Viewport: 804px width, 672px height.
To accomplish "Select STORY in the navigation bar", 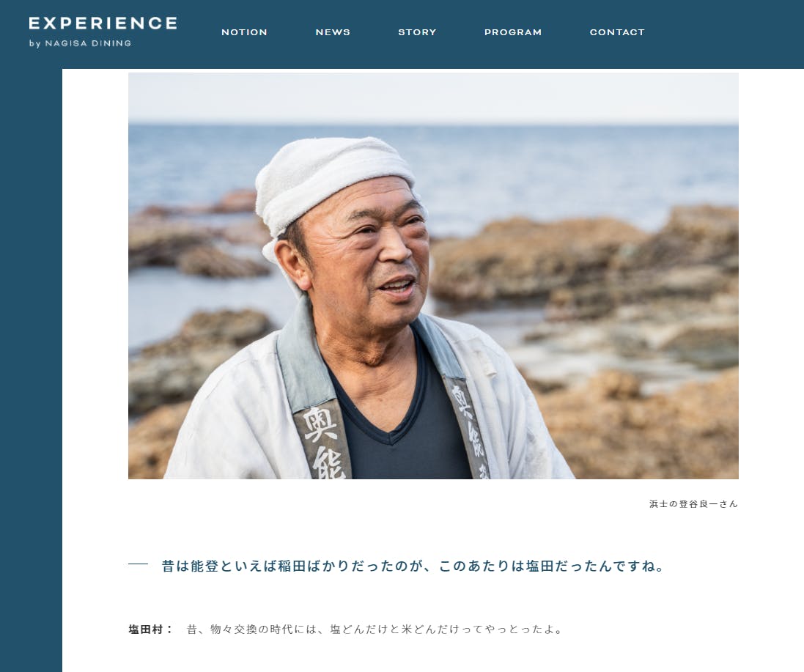I will [x=417, y=32].
